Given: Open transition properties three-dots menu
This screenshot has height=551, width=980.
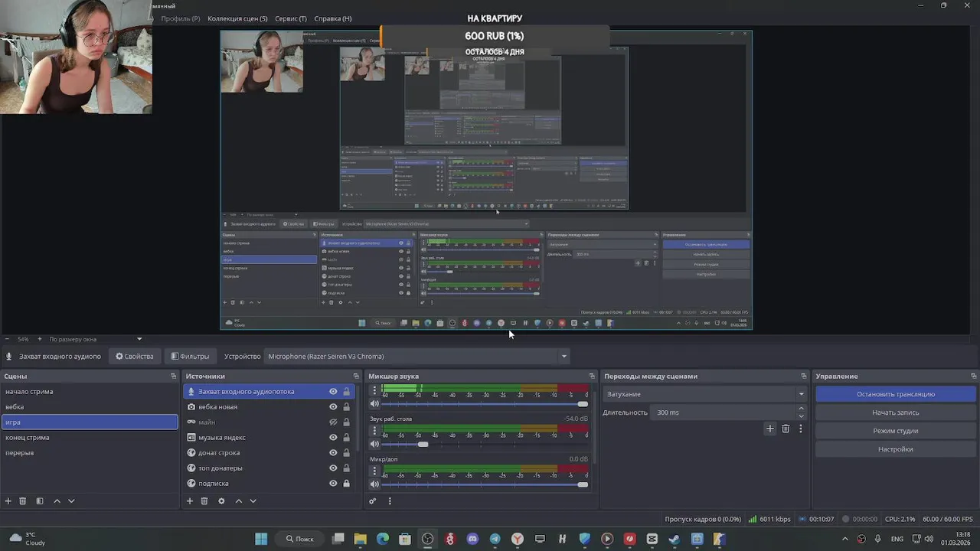Looking at the screenshot, I should [801, 429].
